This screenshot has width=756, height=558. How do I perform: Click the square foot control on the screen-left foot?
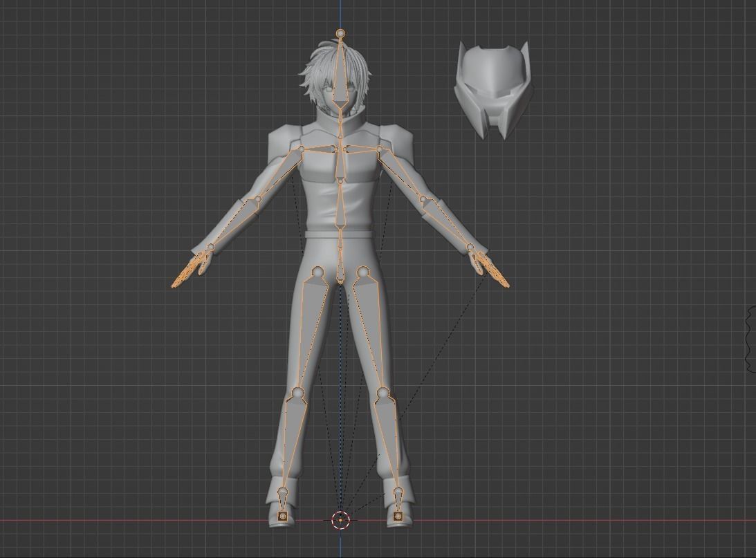pyautogui.click(x=283, y=517)
